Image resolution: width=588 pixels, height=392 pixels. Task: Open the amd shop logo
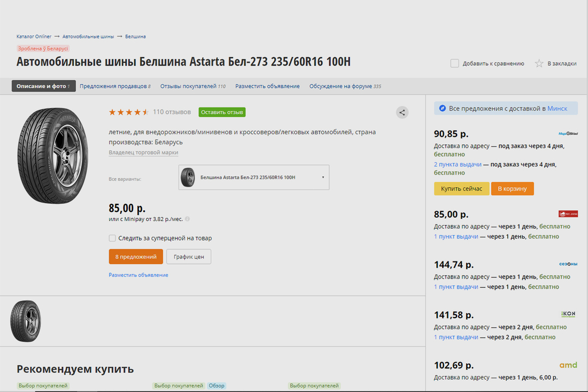point(568,365)
